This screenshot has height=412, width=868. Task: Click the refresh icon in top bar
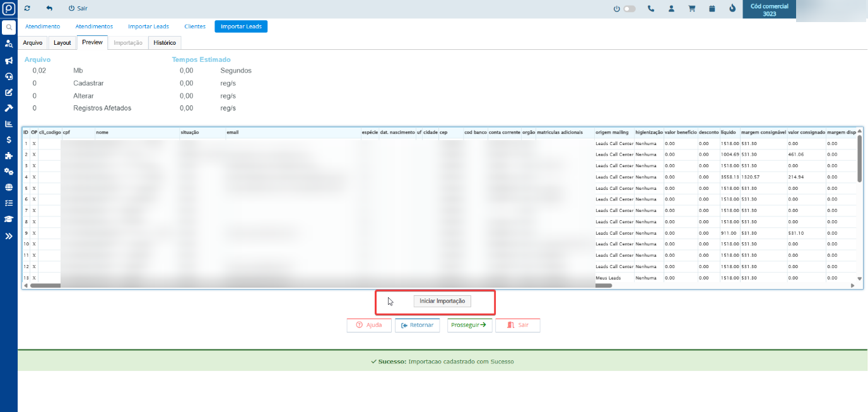point(27,9)
